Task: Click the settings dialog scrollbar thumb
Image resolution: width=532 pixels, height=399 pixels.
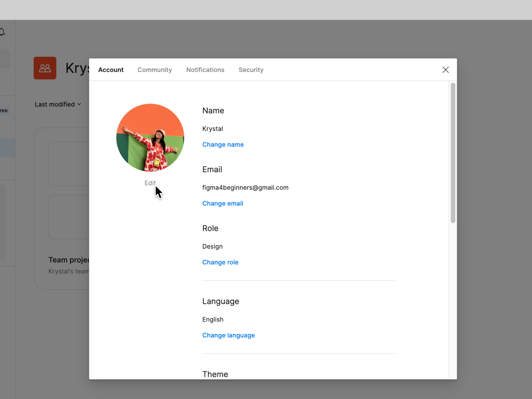Action: click(x=453, y=152)
